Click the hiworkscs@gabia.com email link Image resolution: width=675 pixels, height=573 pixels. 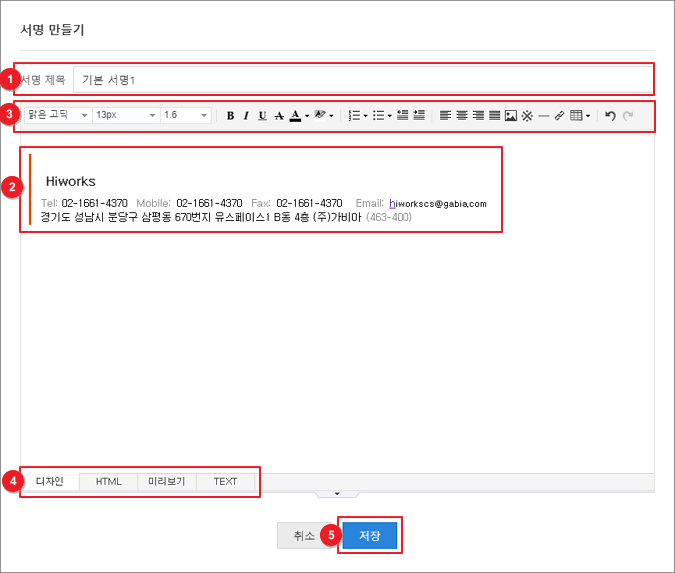[x=438, y=204]
